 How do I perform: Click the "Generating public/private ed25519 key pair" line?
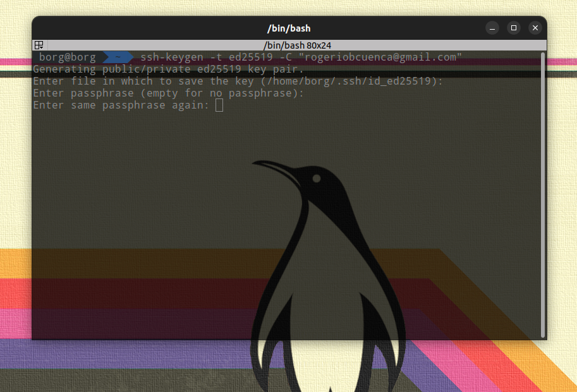click(168, 69)
